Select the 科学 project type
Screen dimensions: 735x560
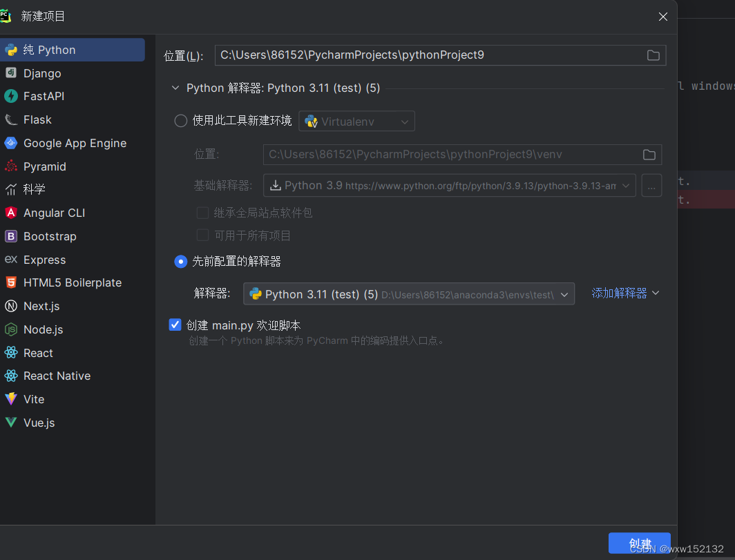pyautogui.click(x=72, y=189)
